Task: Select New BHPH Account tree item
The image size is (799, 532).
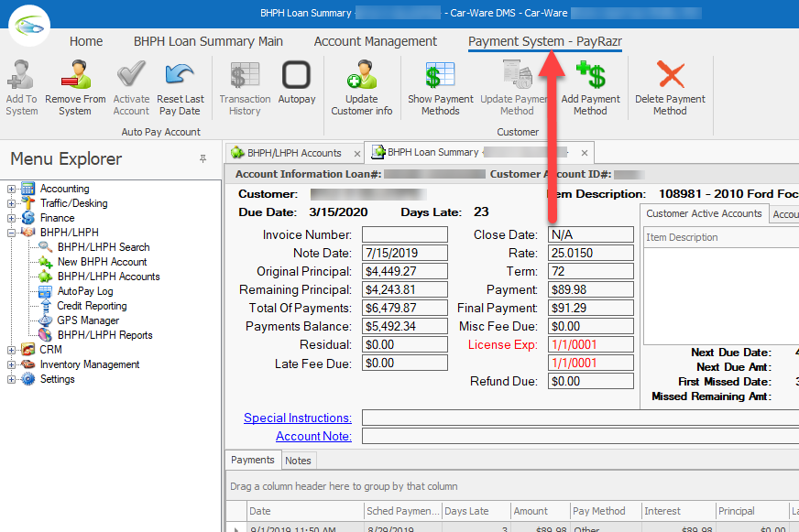Action: [102, 262]
